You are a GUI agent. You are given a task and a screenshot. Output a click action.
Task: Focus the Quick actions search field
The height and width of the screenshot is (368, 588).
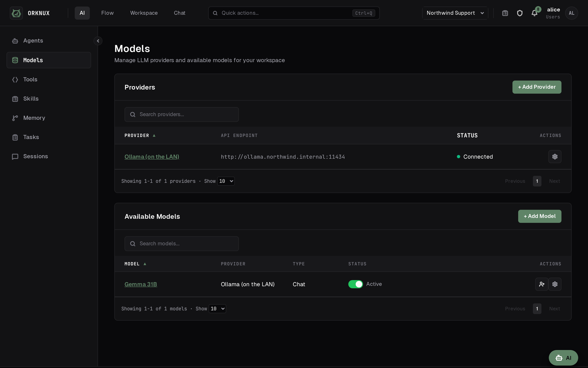pyautogui.click(x=294, y=13)
